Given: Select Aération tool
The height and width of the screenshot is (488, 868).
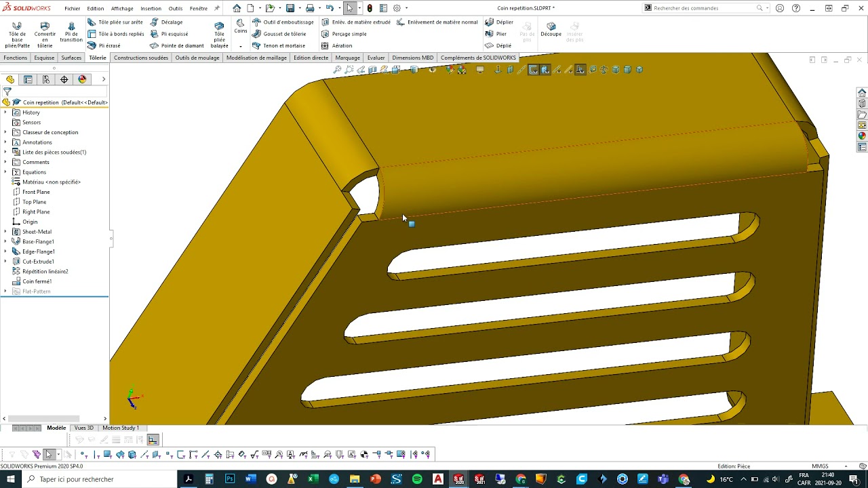Looking at the screenshot, I should point(337,45).
